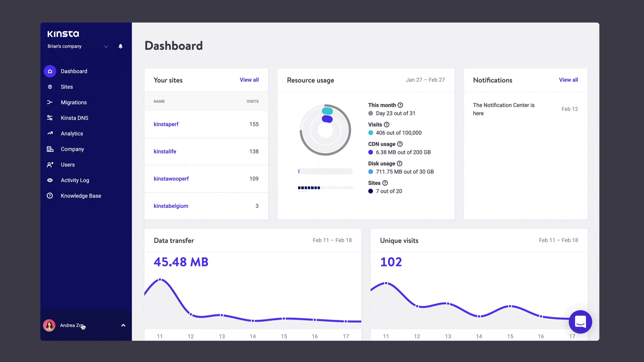This screenshot has width=644, height=362.
Task: Click View all under Your sites
Action: click(x=250, y=79)
